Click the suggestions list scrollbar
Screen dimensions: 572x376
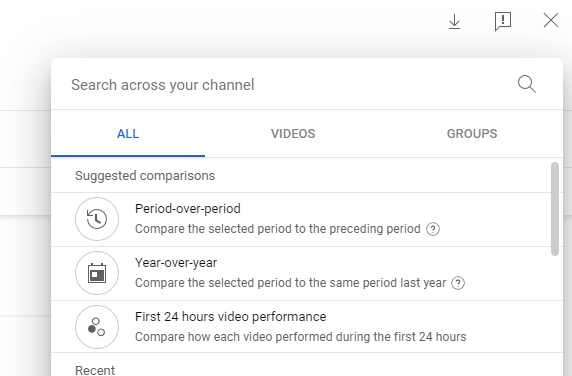[555, 209]
